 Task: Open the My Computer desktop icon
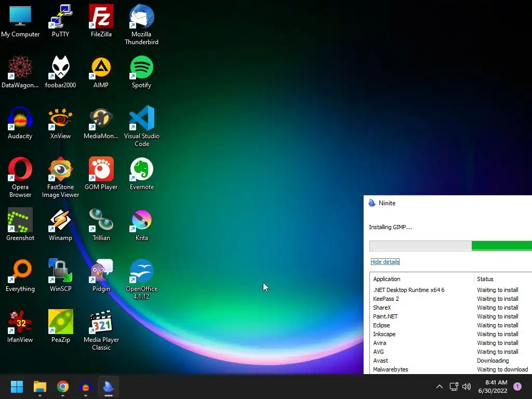(x=20, y=21)
